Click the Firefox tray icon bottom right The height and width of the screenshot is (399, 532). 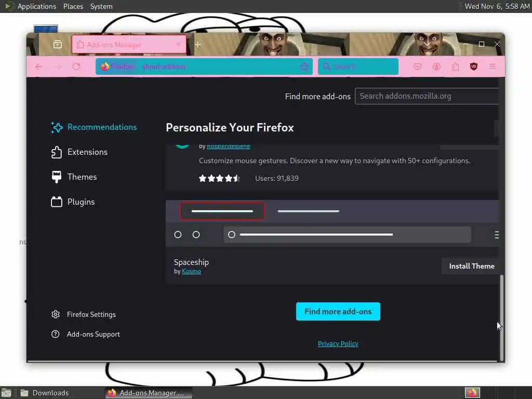[472, 393]
